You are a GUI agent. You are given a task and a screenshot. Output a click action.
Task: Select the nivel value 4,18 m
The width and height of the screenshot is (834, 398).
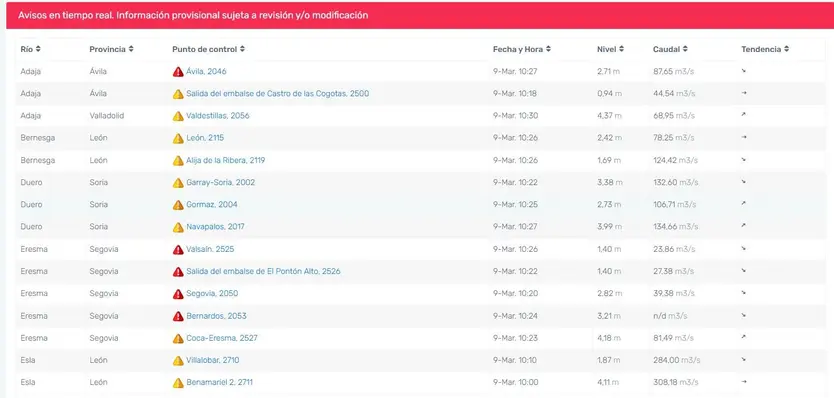(609, 338)
